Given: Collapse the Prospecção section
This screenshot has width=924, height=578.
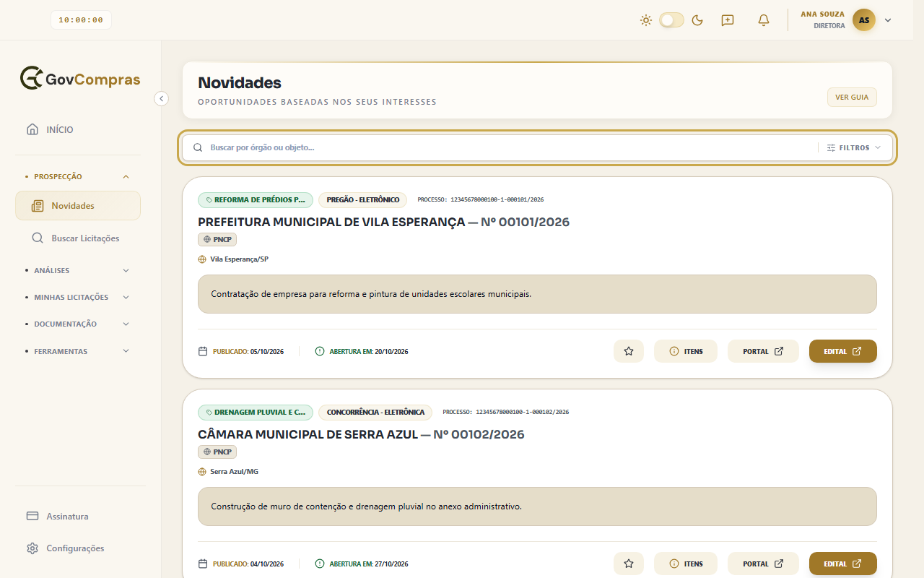Looking at the screenshot, I should click(78, 176).
